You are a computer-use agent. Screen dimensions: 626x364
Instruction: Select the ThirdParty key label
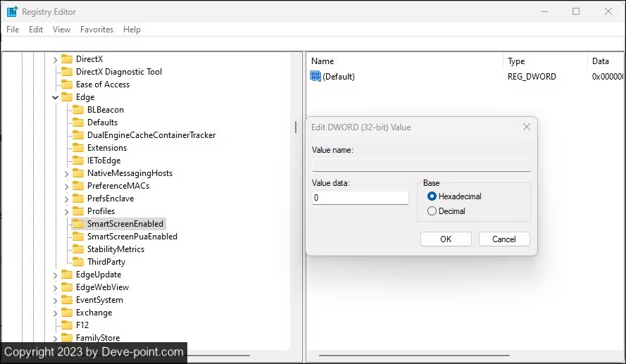106,262
